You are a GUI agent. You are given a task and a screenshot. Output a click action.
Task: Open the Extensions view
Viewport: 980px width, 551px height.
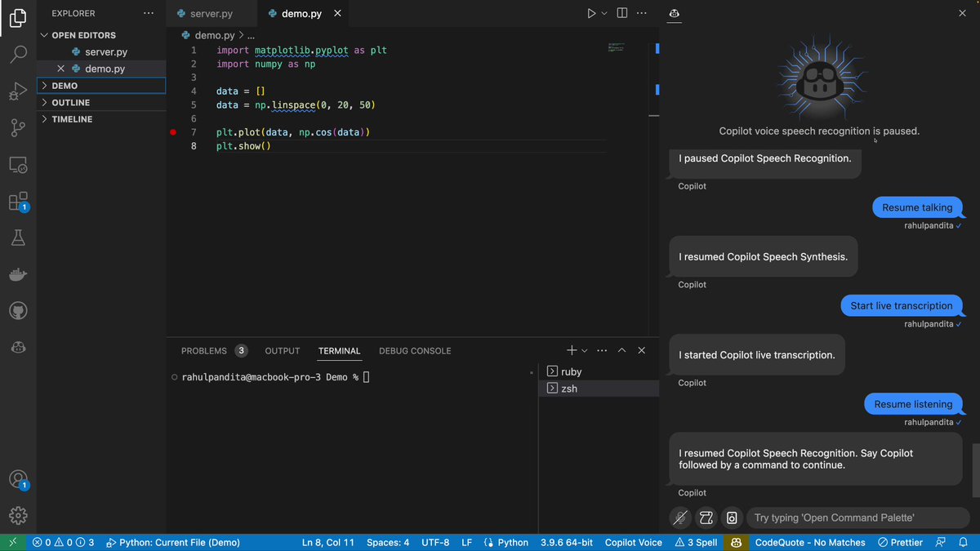[18, 202]
